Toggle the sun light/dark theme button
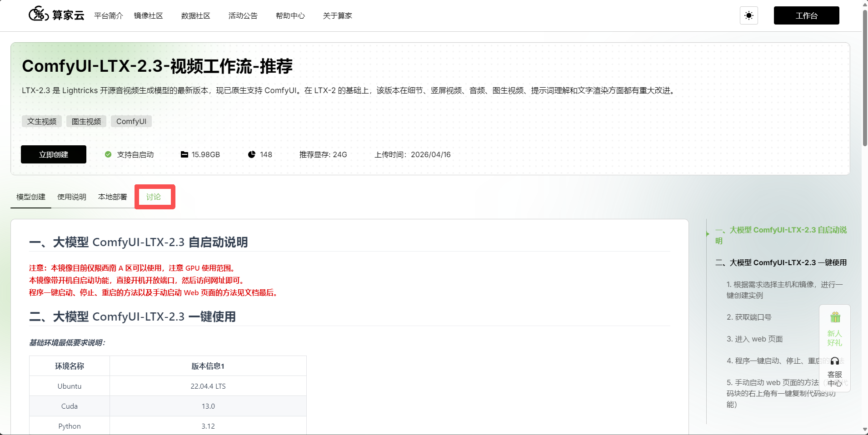The width and height of the screenshot is (868, 435). (x=749, y=15)
